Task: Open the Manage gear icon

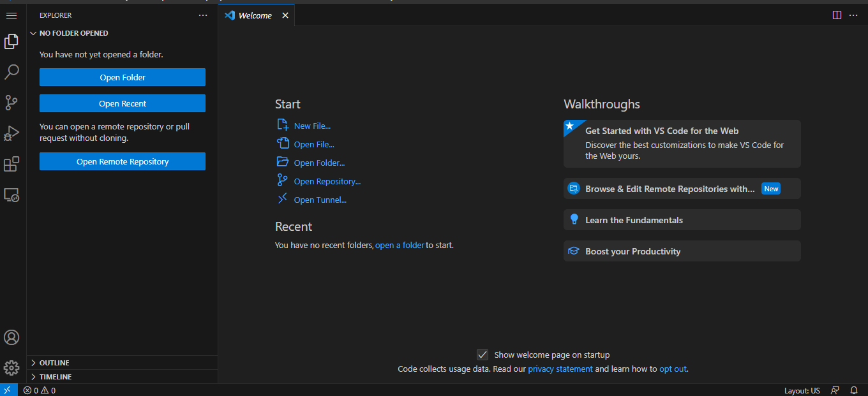Action: [11, 368]
